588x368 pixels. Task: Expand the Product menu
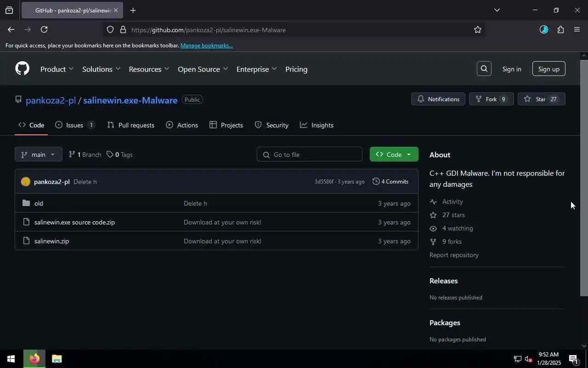[57, 69]
